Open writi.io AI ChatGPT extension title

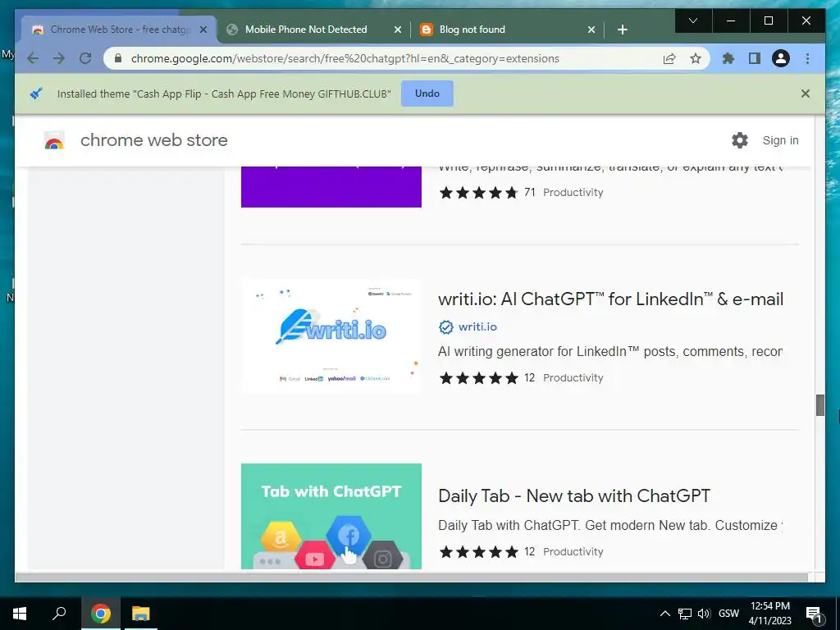pos(610,299)
